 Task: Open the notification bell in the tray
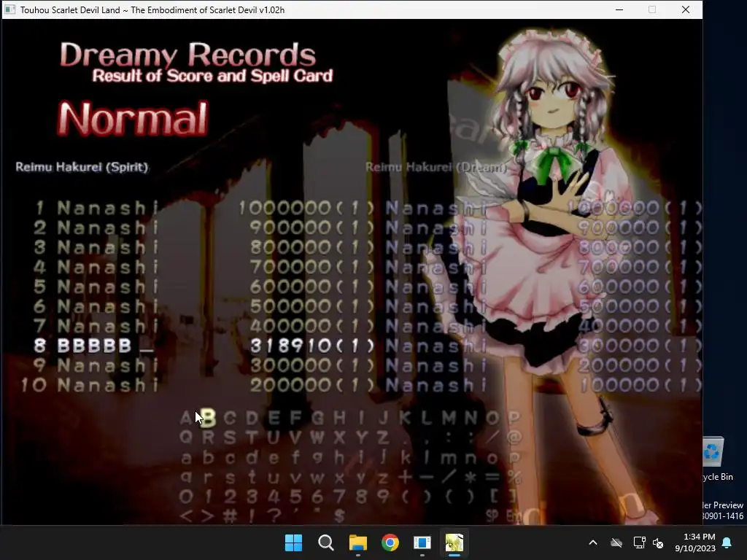pos(727,542)
